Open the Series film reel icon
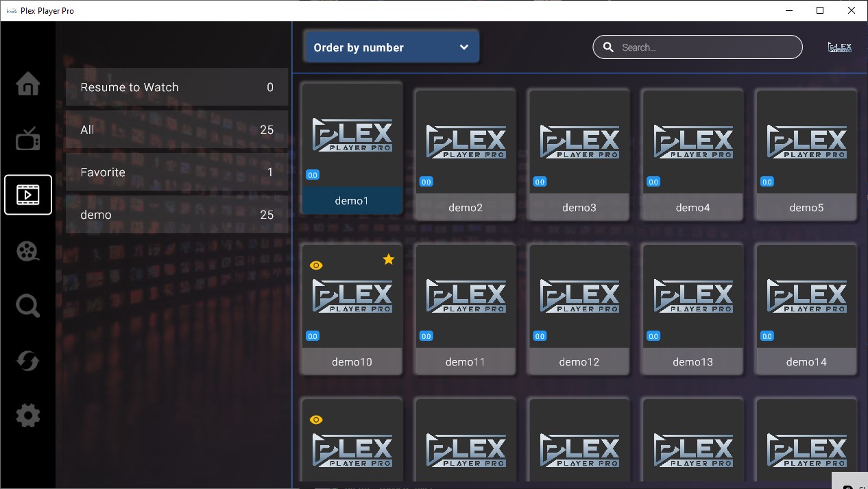The height and width of the screenshot is (489, 868). pyautogui.click(x=28, y=250)
